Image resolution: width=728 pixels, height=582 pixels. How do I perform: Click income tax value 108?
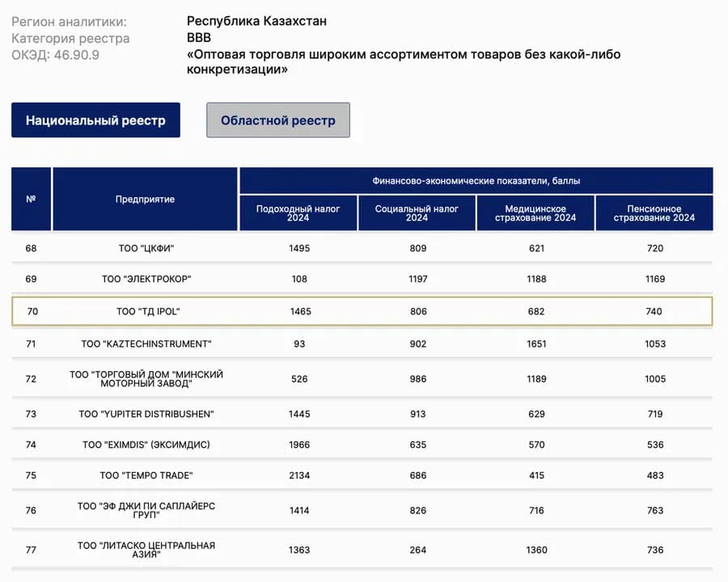pos(299,279)
